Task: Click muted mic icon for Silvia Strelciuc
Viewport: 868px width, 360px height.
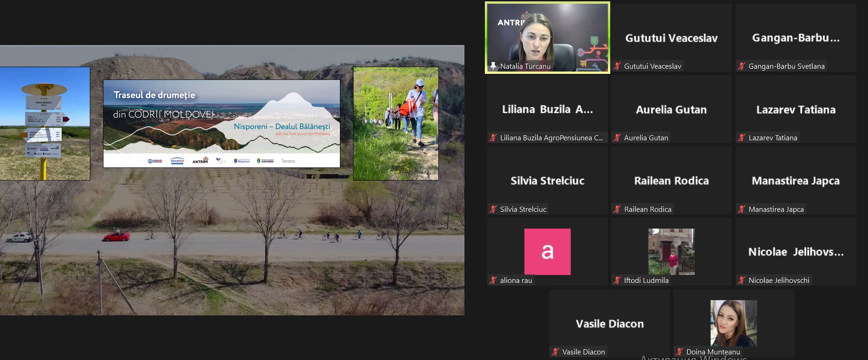Action: (493, 209)
